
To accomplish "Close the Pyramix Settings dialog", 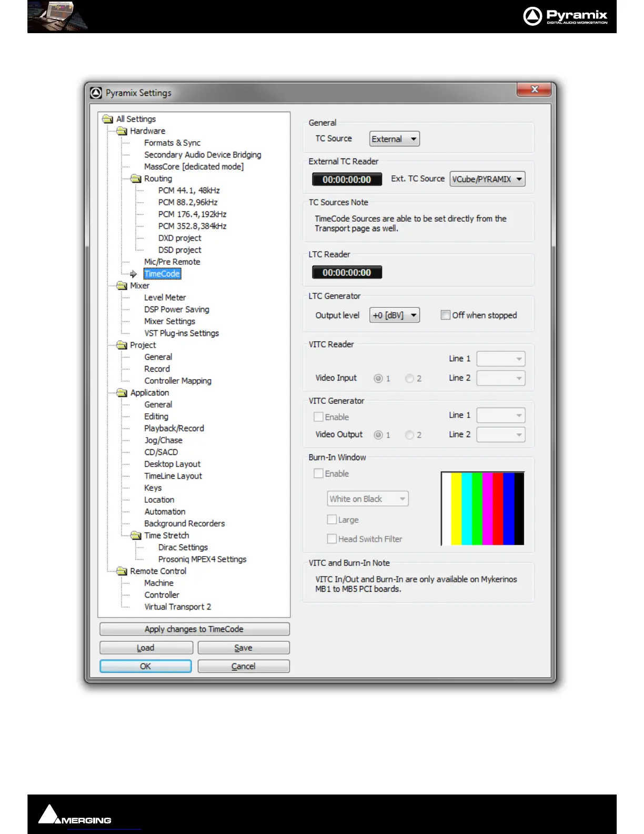I will [534, 90].
